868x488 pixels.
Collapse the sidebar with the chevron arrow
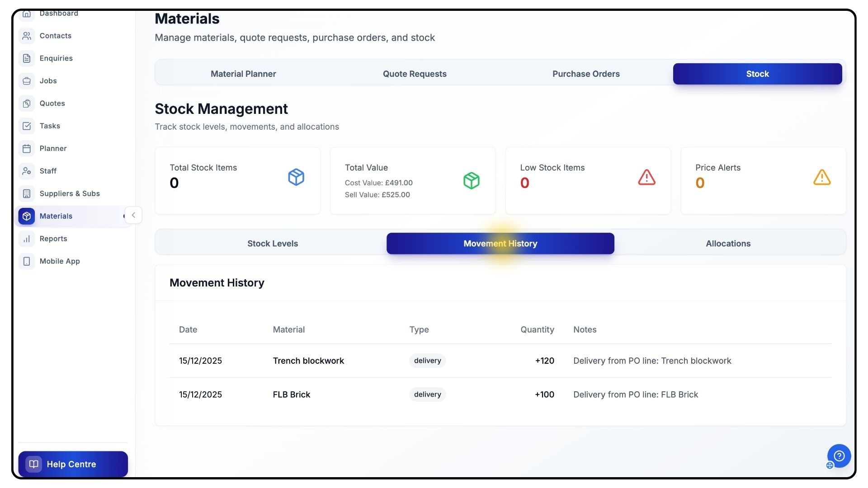click(133, 215)
